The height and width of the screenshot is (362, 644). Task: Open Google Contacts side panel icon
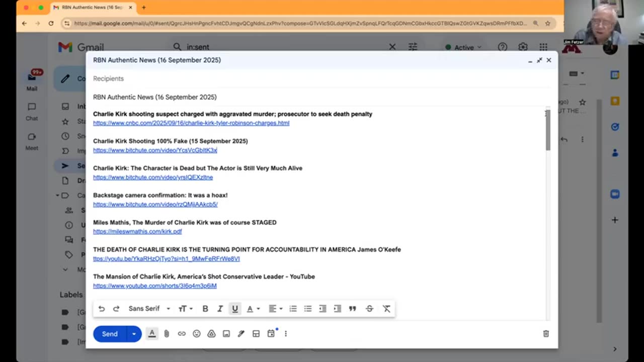tap(615, 153)
